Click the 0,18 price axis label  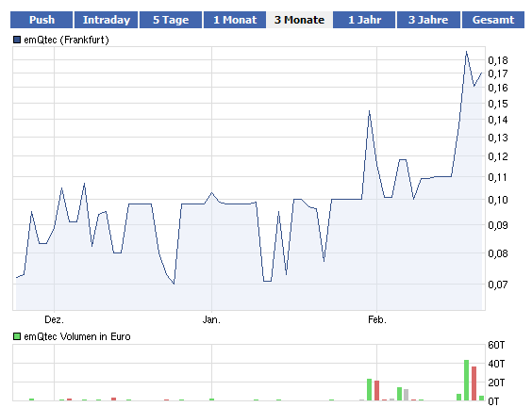(x=498, y=60)
